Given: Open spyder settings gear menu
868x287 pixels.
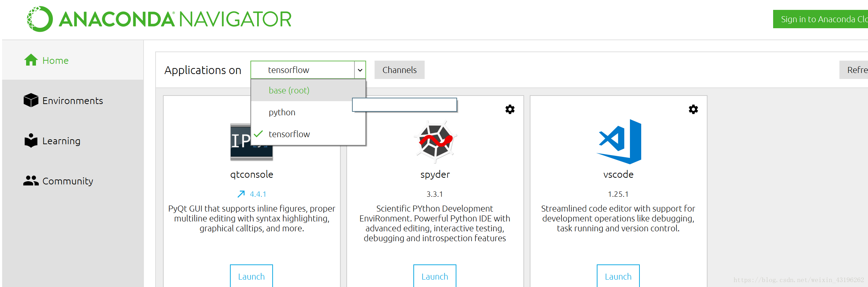Looking at the screenshot, I should tap(510, 109).
